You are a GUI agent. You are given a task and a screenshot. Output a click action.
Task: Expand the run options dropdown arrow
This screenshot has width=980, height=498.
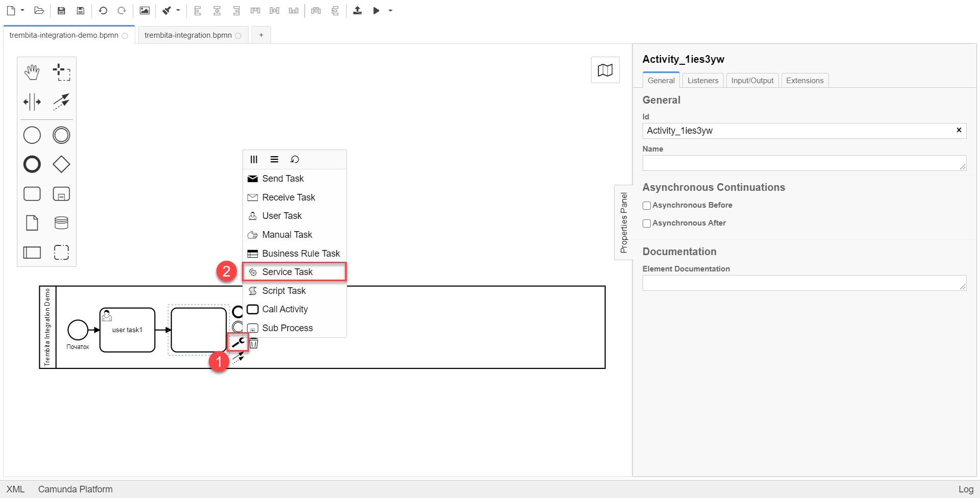tap(390, 10)
